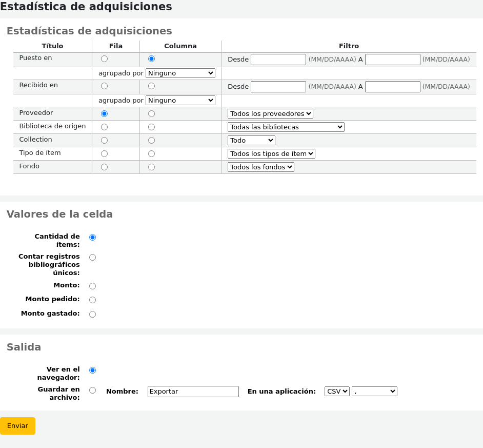Image resolution: width=483 pixels, height=448 pixels.
Task: Open agrupado por dropdown under Puesto en
Action: [x=180, y=73]
